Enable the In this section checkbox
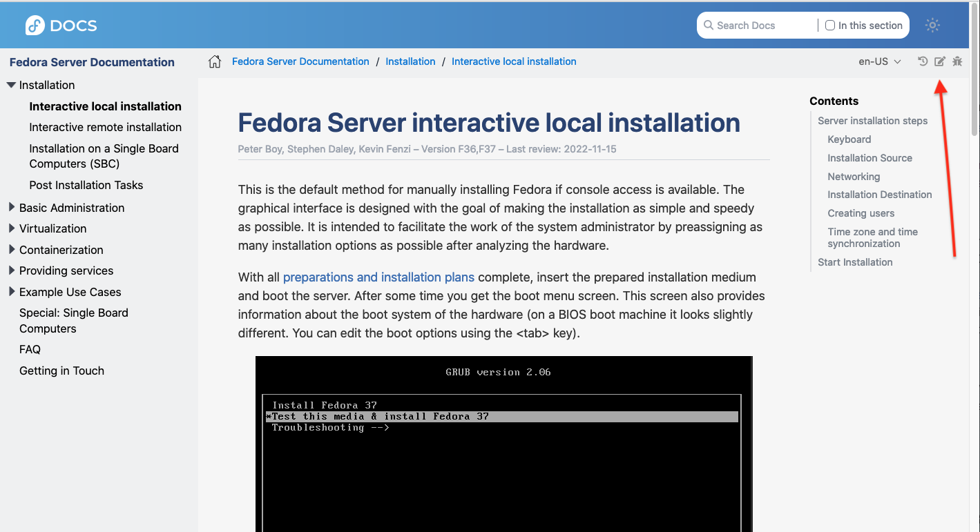The width and height of the screenshot is (980, 532). (830, 26)
